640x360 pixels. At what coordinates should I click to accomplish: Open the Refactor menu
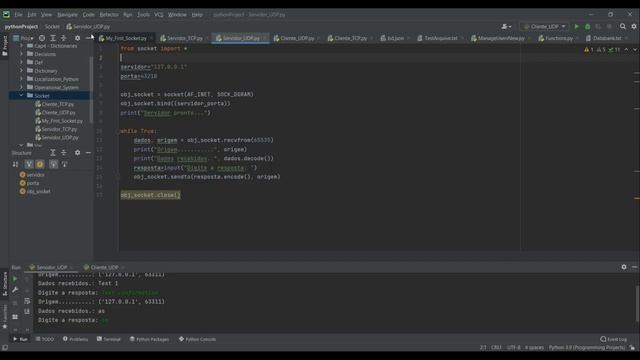pyautogui.click(x=109, y=15)
